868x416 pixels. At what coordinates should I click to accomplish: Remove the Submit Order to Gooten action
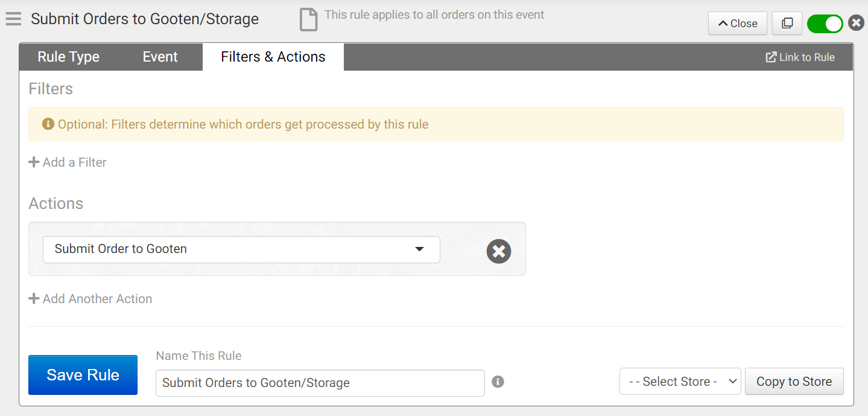click(499, 251)
